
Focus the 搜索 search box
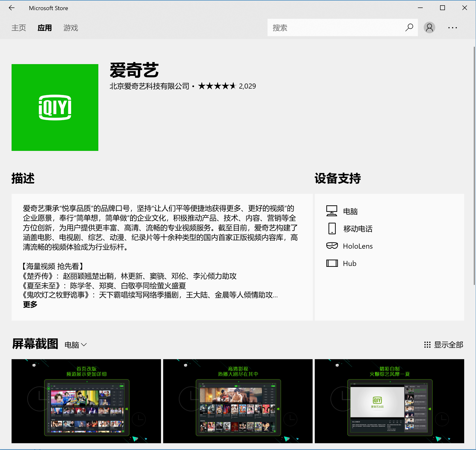[x=342, y=27]
